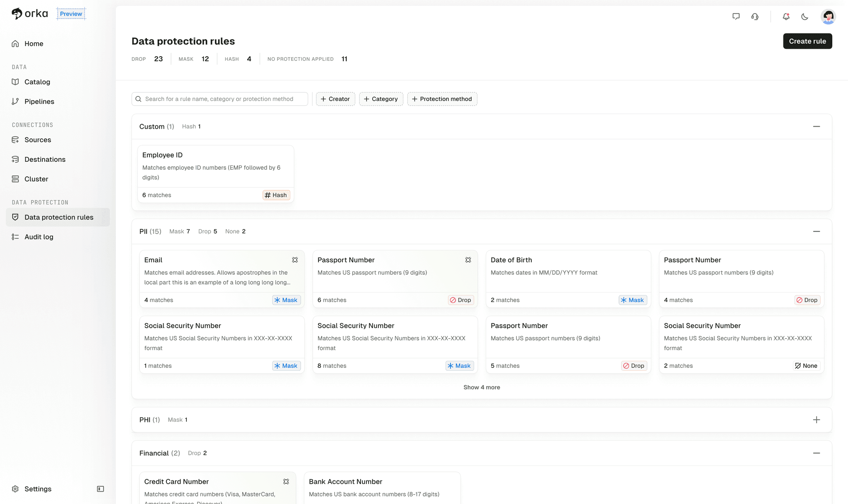Click the pin icon on the Email card
Image resolution: width=848 pixels, height=504 pixels.
point(295,260)
